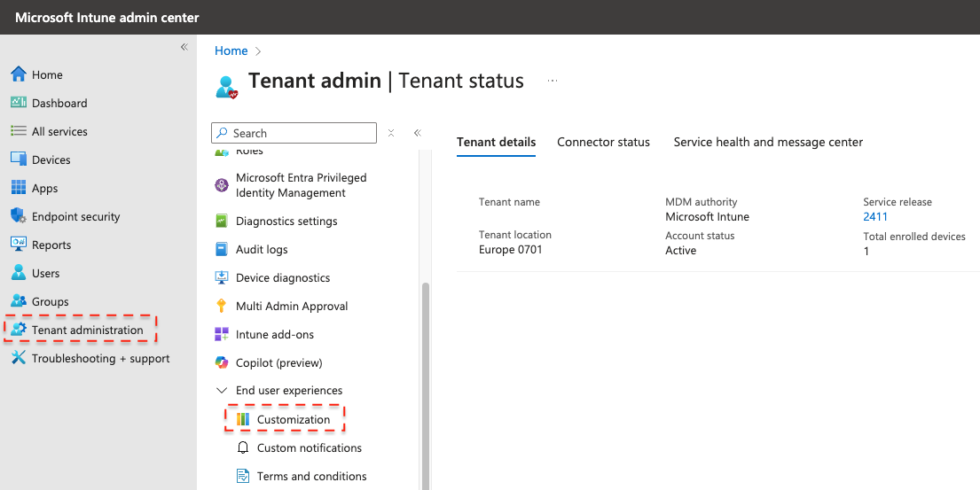
Task: Select the Apps grid icon
Action: pos(19,188)
